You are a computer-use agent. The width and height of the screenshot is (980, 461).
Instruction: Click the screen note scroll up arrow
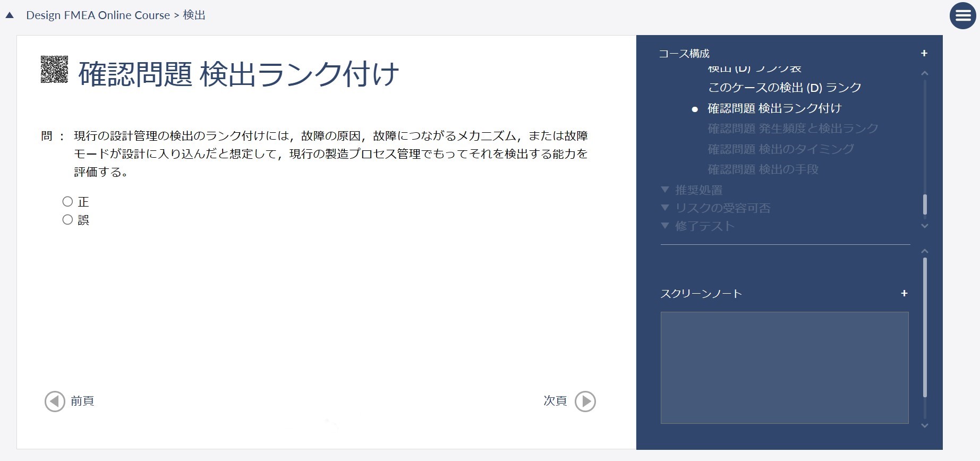(925, 251)
